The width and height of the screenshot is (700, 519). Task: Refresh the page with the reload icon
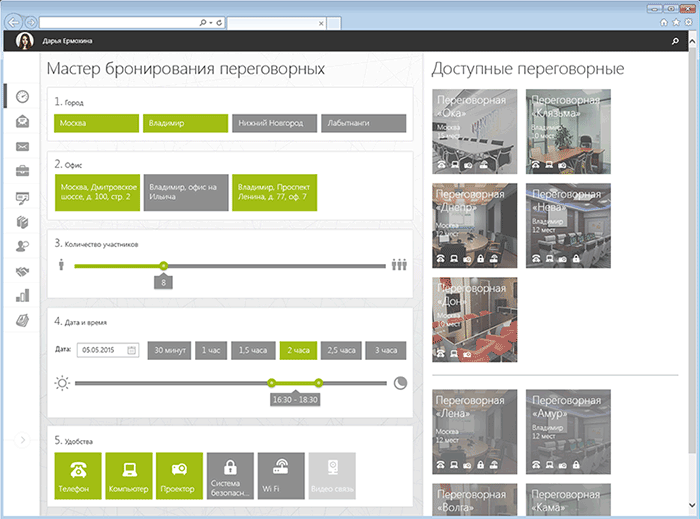220,22
